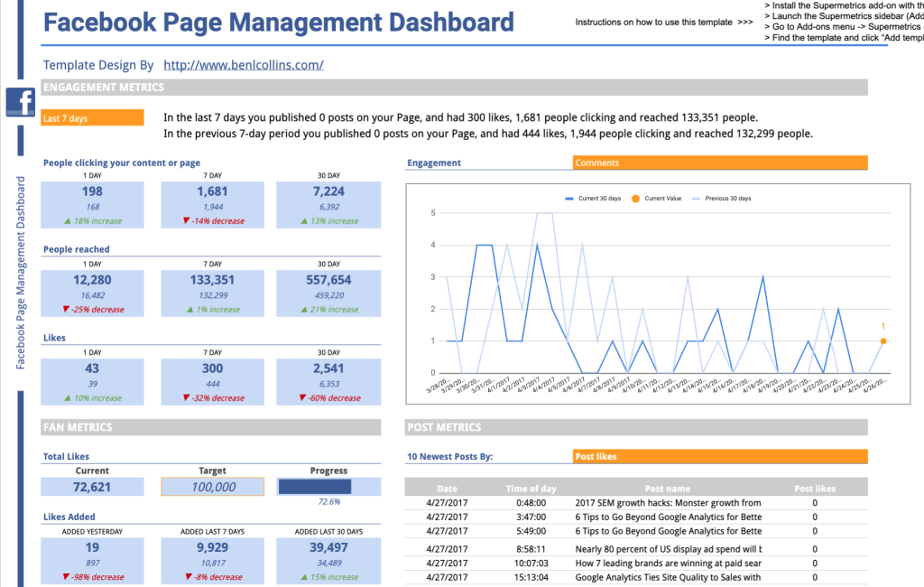The height and width of the screenshot is (587, 924).
Task: Click the 30 day clicks value 7,224
Action: point(328,191)
